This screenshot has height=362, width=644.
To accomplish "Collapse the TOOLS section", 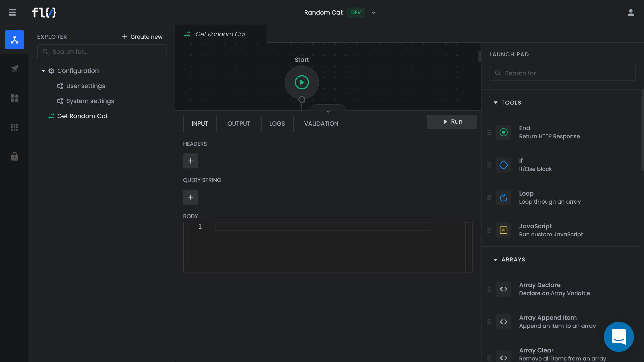I will [495, 103].
